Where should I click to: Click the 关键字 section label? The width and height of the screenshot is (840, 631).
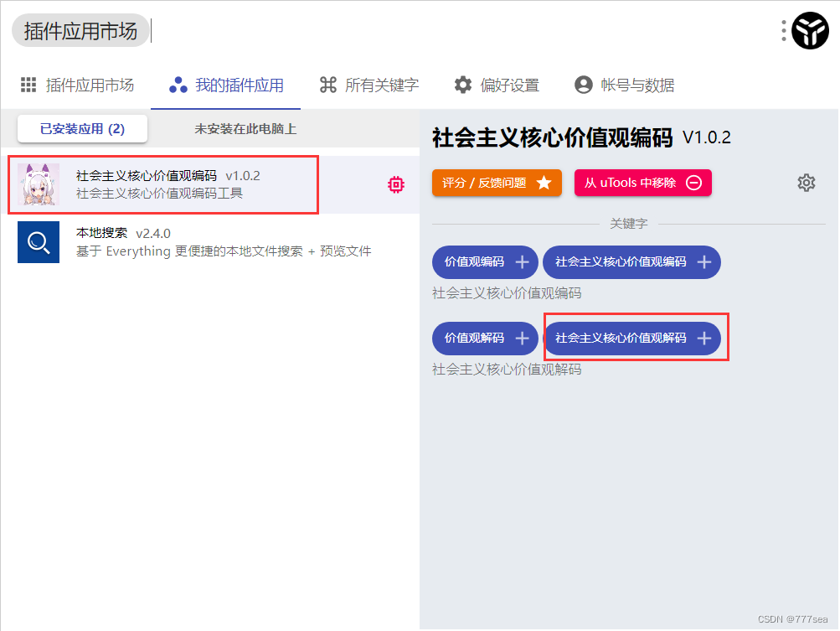628,224
